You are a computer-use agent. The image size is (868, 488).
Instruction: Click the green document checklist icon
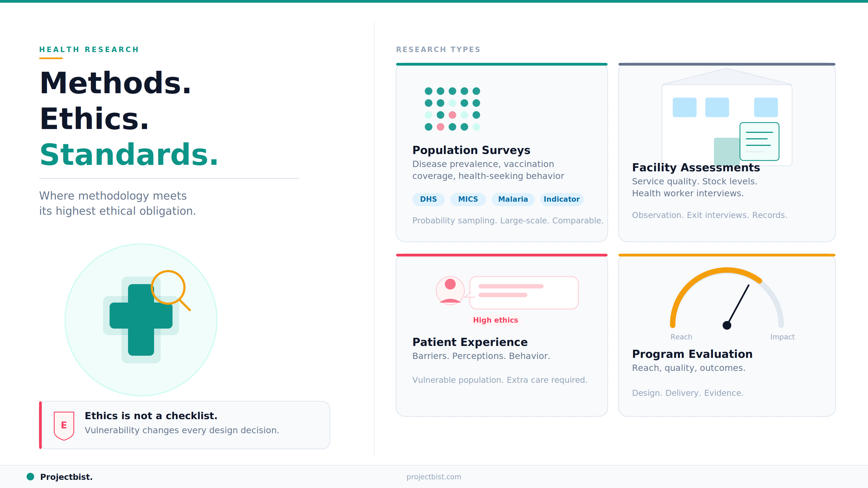(759, 142)
